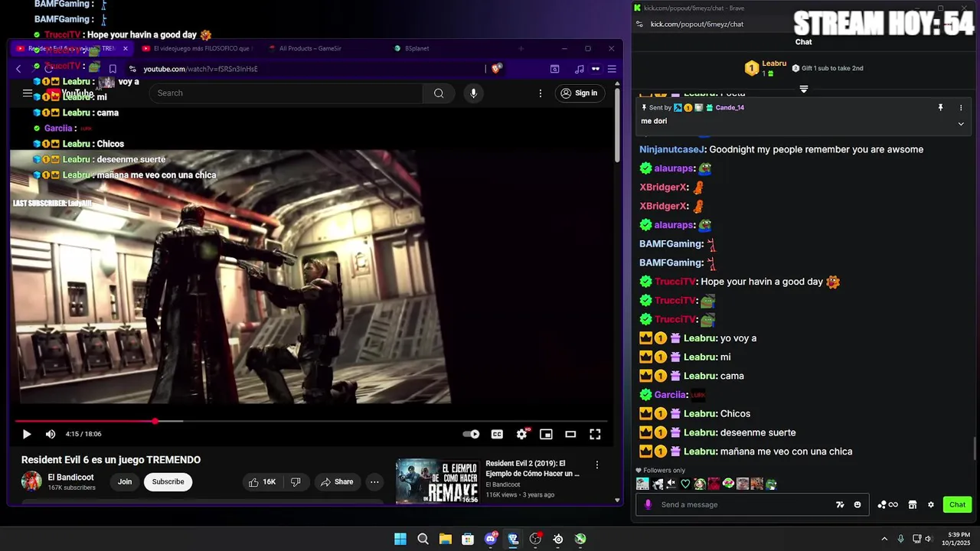Open File Explorer from taskbar
This screenshot has width=980, height=551.
coord(445,539)
